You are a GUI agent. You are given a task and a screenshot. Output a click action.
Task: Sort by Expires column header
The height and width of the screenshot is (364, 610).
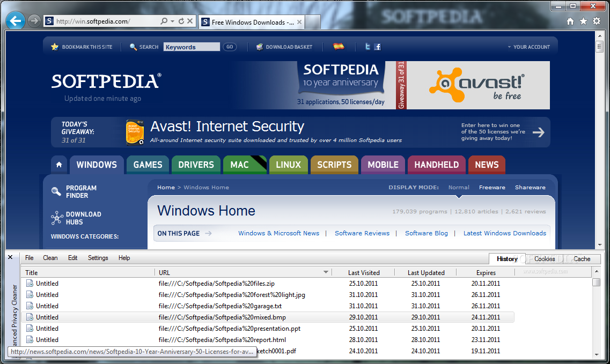click(x=486, y=273)
